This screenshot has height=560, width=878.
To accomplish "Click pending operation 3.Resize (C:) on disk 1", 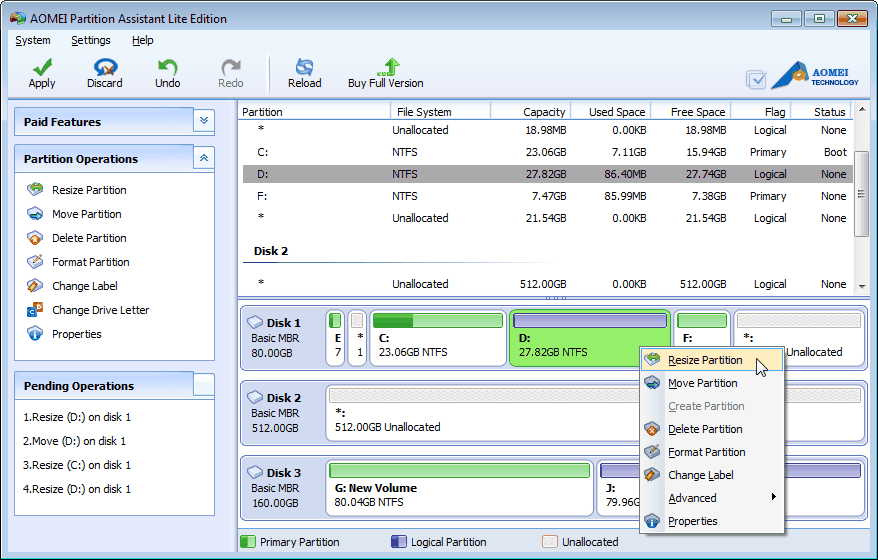I will [77, 465].
